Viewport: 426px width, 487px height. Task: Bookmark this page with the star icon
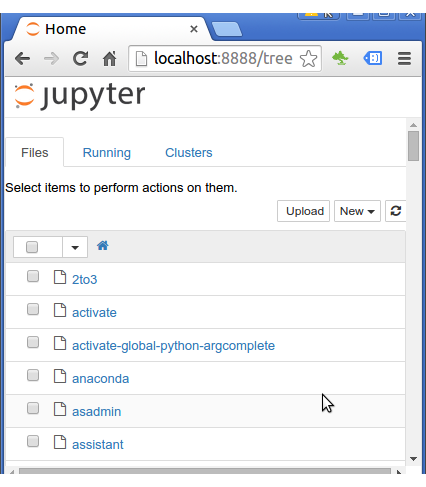pyautogui.click(x=308, y=59)
